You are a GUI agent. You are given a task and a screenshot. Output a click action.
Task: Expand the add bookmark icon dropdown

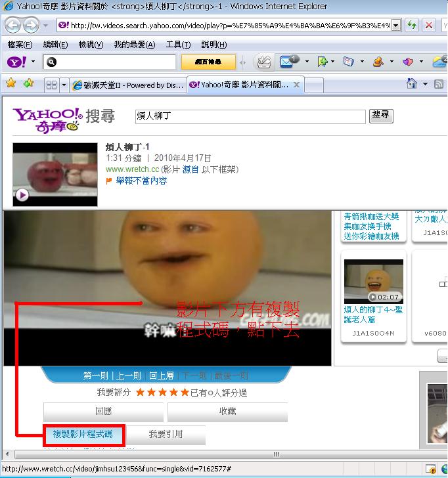pos(333,62)
